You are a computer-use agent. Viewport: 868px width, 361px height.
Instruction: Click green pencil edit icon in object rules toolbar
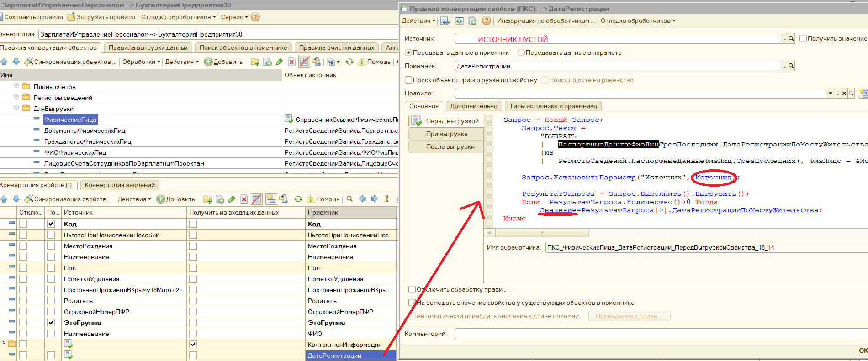pos(279,62)
